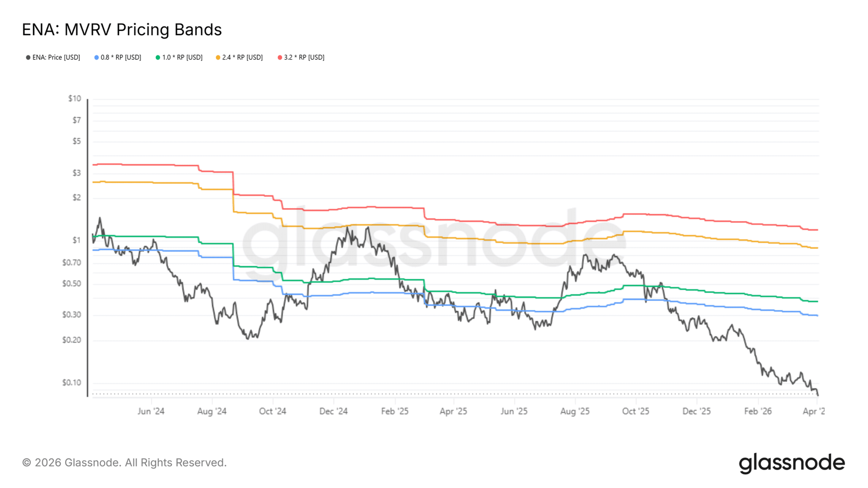This screenshot has height=488, width=868.
Task: Select the Dec '24 x-axis label
Action: pyautogui.click(x=333, y=412)
